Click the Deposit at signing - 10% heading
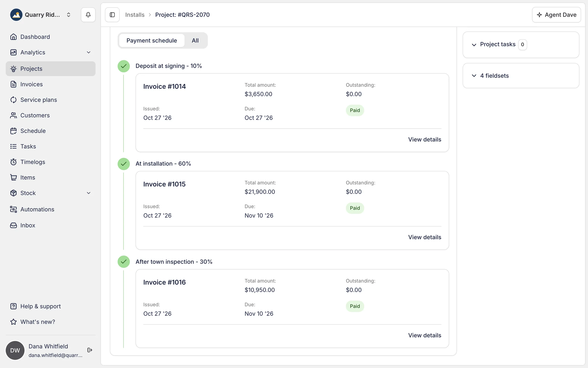The height and width of the screenshot is (368, 588). click(x=169, y=66)
